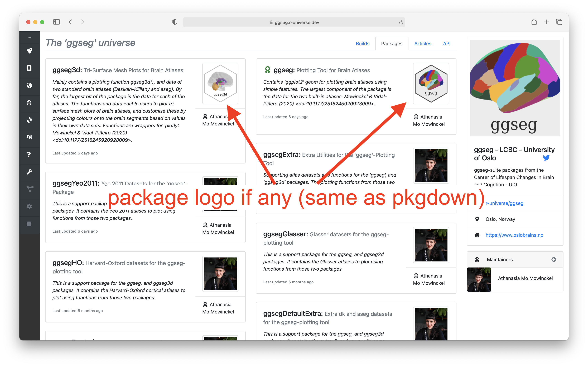Image resolution: width=588 pixels, height=366 pixels.
Task: Click the Twitter bird icon
Action: pyautogui.click(x=546, y=158)
